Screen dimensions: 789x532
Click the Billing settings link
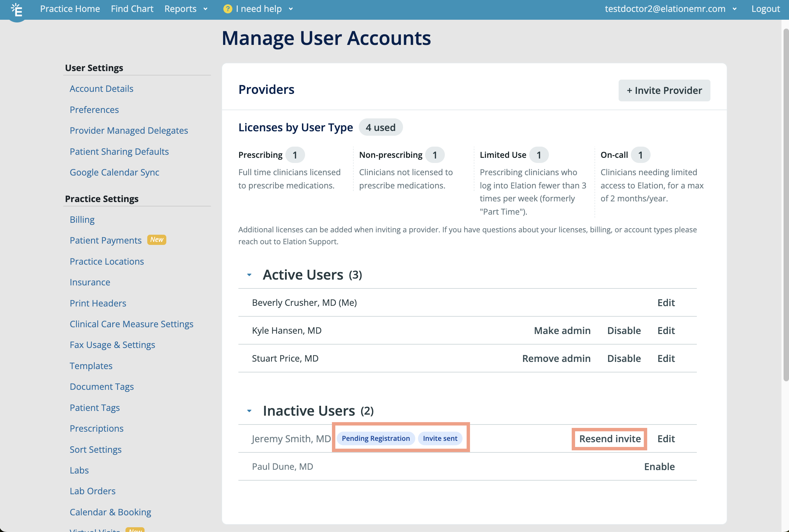point(81,218)
